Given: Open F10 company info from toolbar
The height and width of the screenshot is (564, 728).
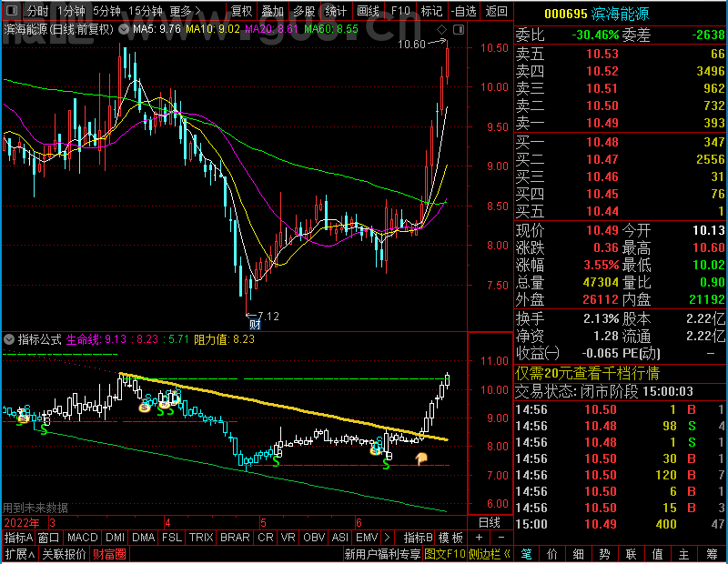Looking at the screenshot, I should (400, 11).
